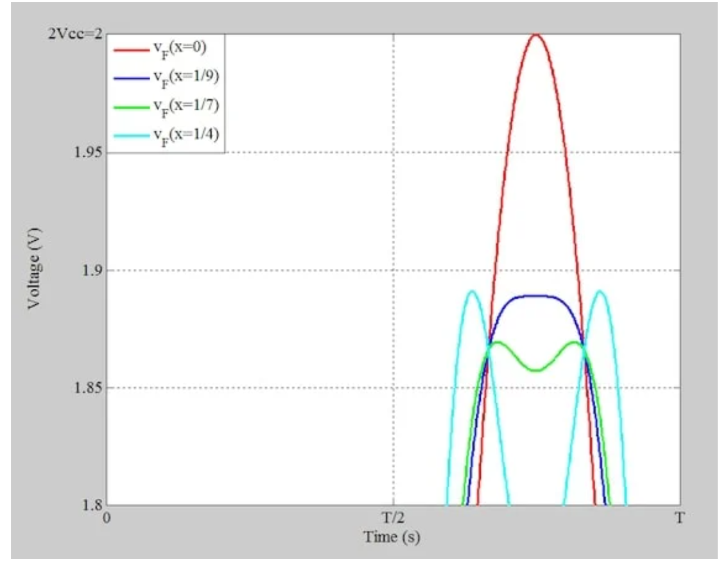Click the central dip of the green curve
This screenshot has height=563, width=728.
point(536,370)
